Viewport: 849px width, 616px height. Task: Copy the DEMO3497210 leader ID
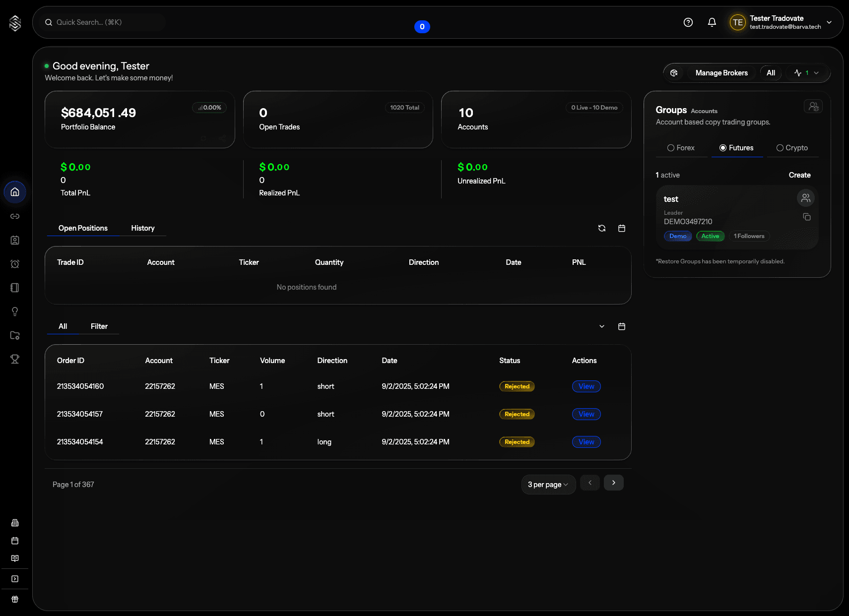807,217
